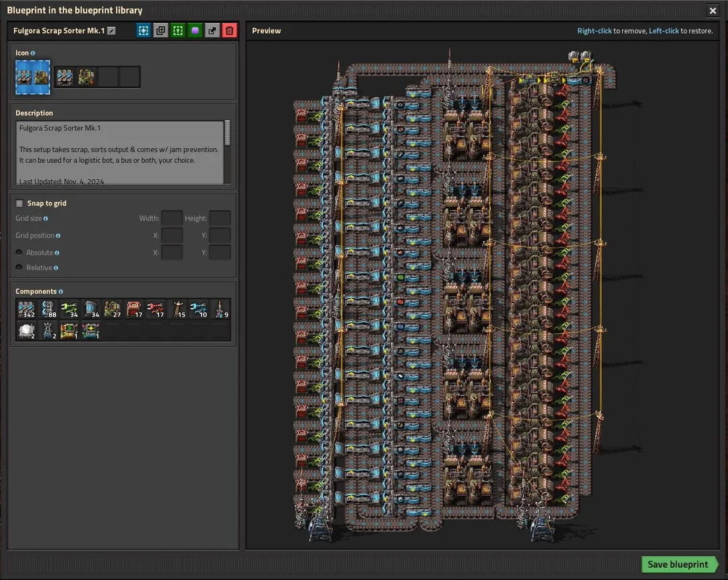Click the export arrow icon in the header
The height and width of the screenshot is (580, 728).
pyautogui.click(x=212, y=30)
